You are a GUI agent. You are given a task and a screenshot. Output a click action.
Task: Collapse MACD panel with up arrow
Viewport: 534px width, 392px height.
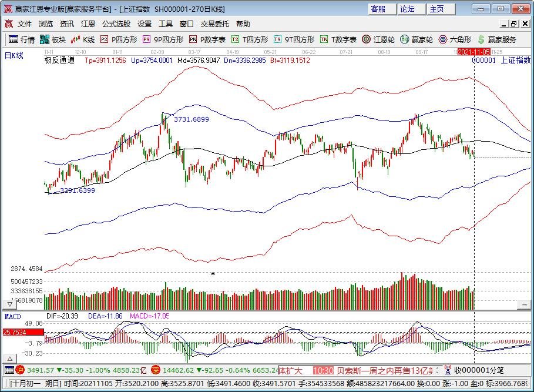point(9,359)
